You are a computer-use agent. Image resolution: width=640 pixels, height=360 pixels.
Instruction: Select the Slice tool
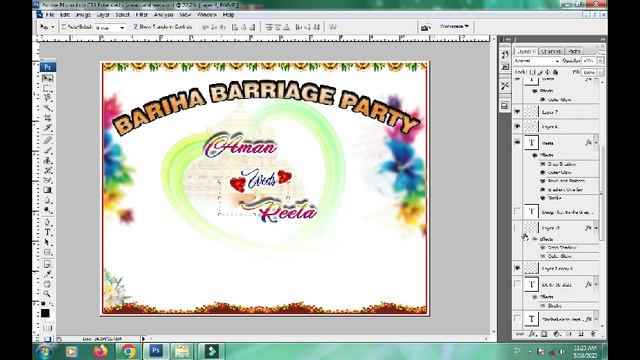[x=48, y=129]
